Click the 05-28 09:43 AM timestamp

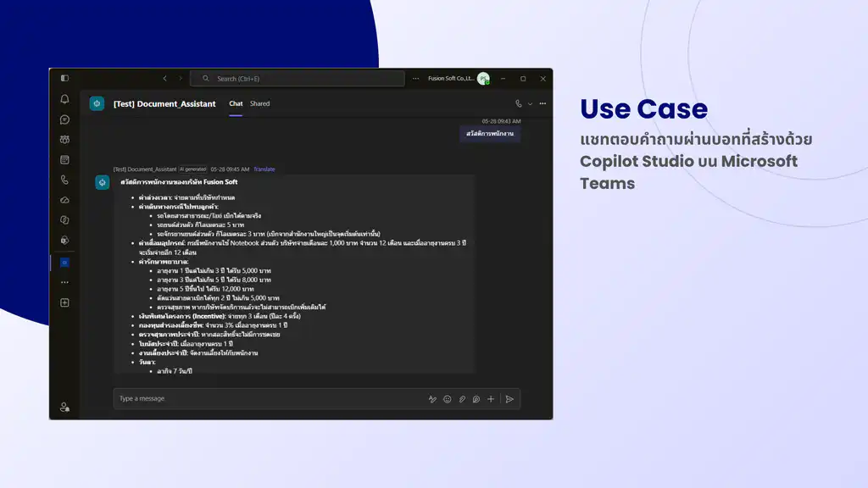pos(501,121)
